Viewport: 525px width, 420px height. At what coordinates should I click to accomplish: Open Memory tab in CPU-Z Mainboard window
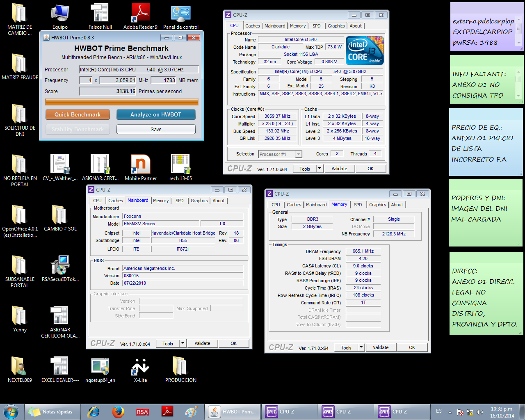161,201
